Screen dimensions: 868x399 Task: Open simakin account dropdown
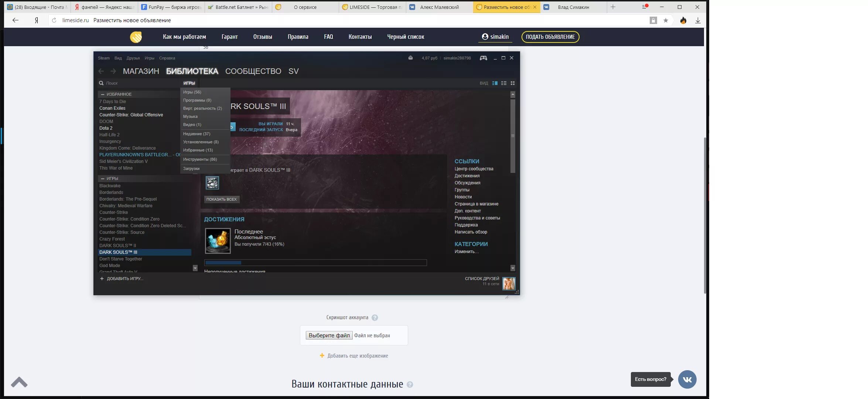pos(495,37)
